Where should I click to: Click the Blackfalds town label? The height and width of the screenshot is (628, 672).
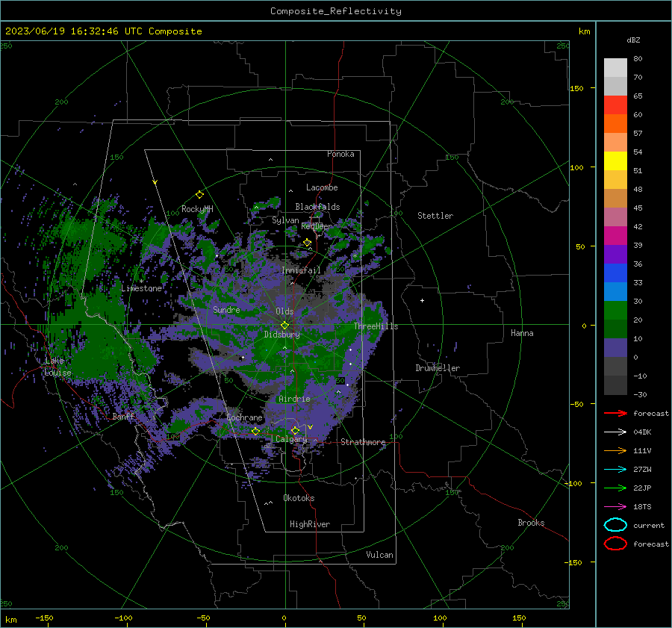[317, 207]
